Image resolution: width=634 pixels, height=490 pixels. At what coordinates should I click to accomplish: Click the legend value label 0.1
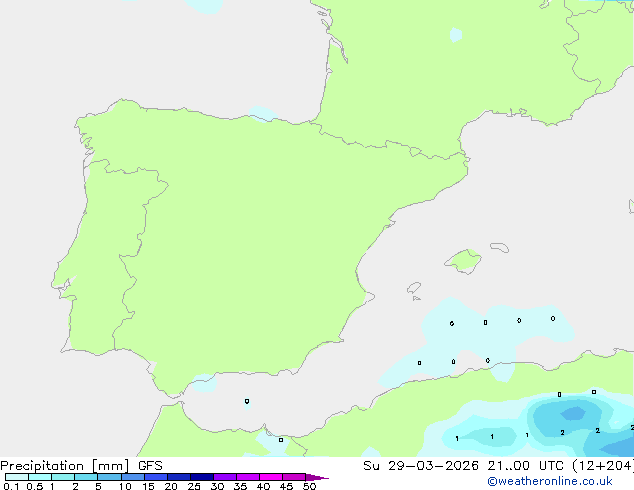coord(11,486)
